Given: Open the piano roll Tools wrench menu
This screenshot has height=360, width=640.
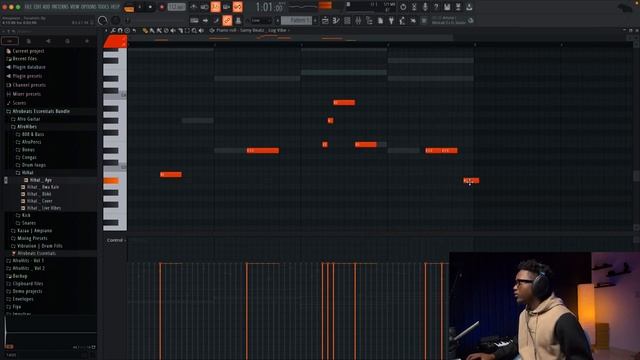Looking at the screenshot, I should (113, 31).
